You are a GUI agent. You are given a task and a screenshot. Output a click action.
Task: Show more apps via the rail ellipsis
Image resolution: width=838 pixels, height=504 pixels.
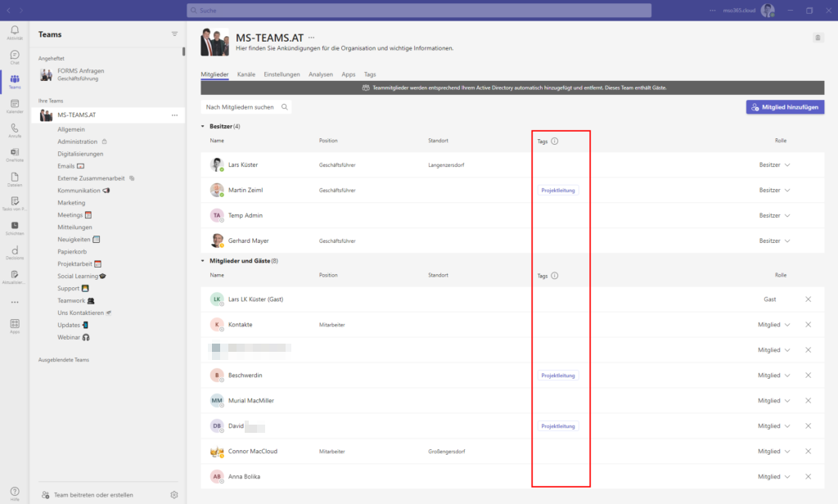[x=15, y=302]
